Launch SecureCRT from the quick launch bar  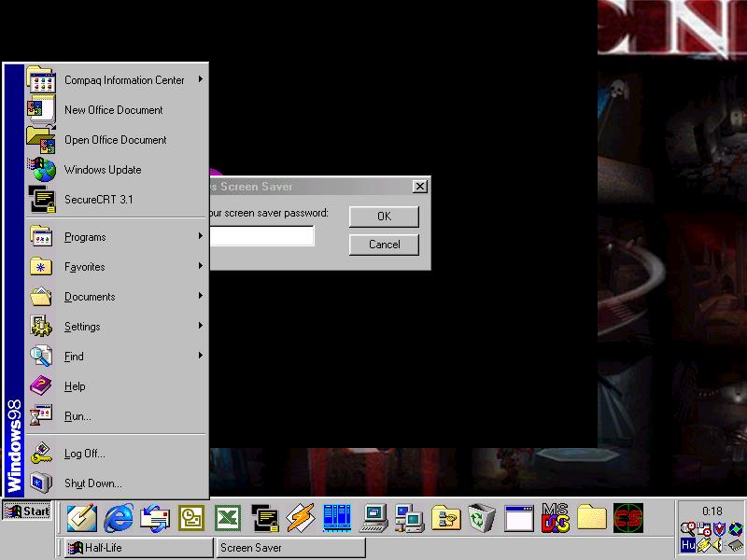(264, 518)
